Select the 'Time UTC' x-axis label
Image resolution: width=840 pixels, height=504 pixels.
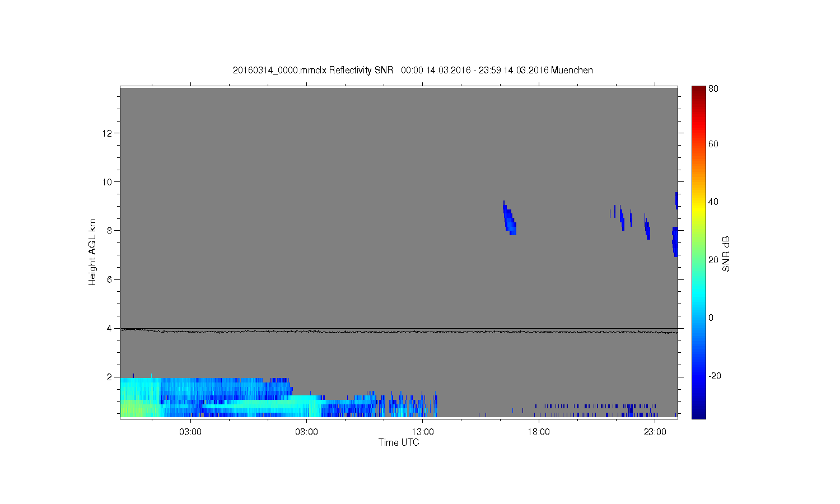[399, 442]
